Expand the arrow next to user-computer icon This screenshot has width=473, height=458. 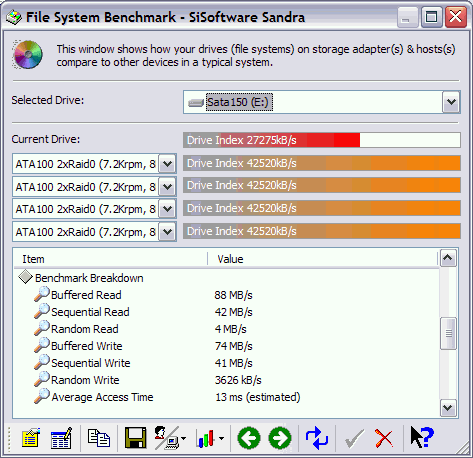click(x=184, y=439)
